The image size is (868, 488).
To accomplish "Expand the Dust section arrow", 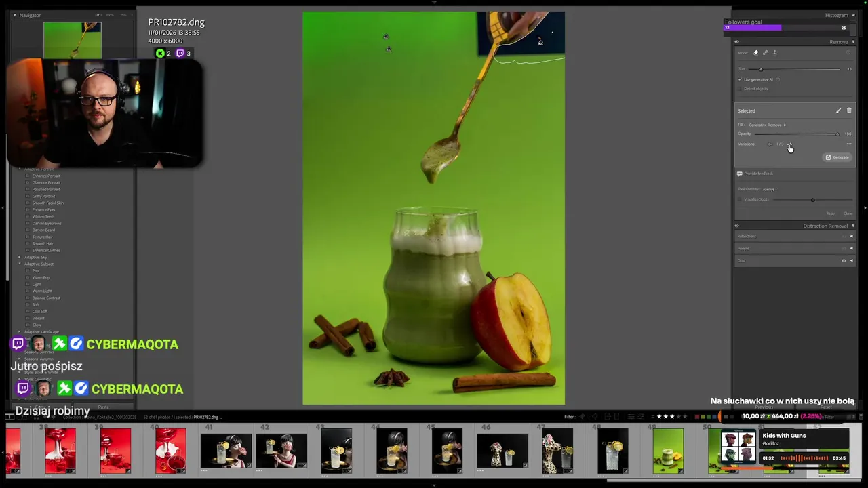I will (852, 260).
